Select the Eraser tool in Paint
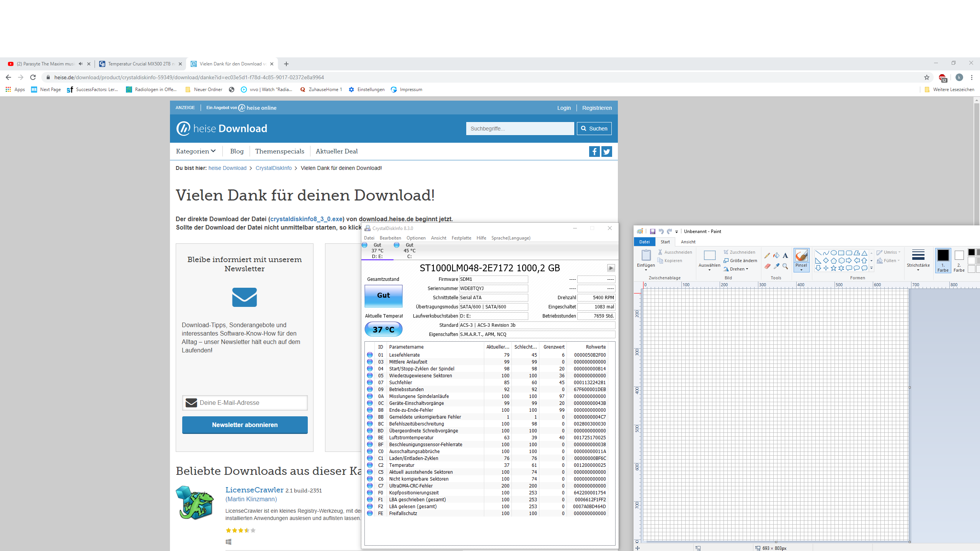The width and height of the screenshot is (980, 551). click(x=767, y=266)
